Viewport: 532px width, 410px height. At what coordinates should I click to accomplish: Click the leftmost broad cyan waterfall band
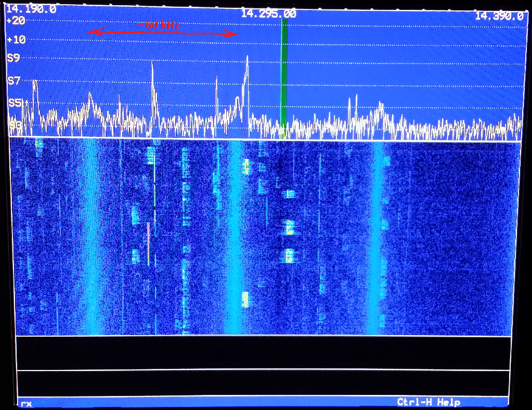point(89,239)
